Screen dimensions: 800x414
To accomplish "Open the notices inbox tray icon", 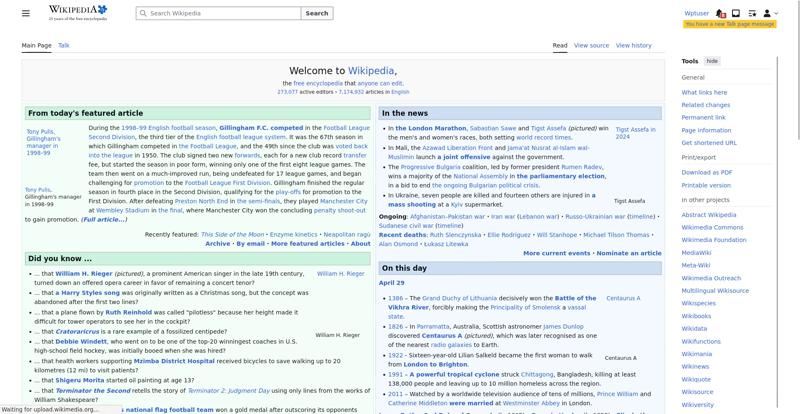I will (736, 13).
